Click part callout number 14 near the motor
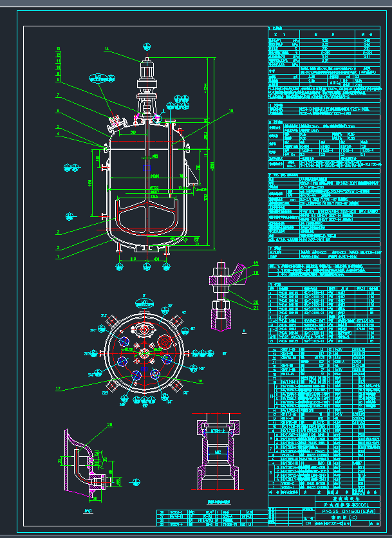This screenshot has width=392, height=538. pyautogui.click(x=106, y=48)
